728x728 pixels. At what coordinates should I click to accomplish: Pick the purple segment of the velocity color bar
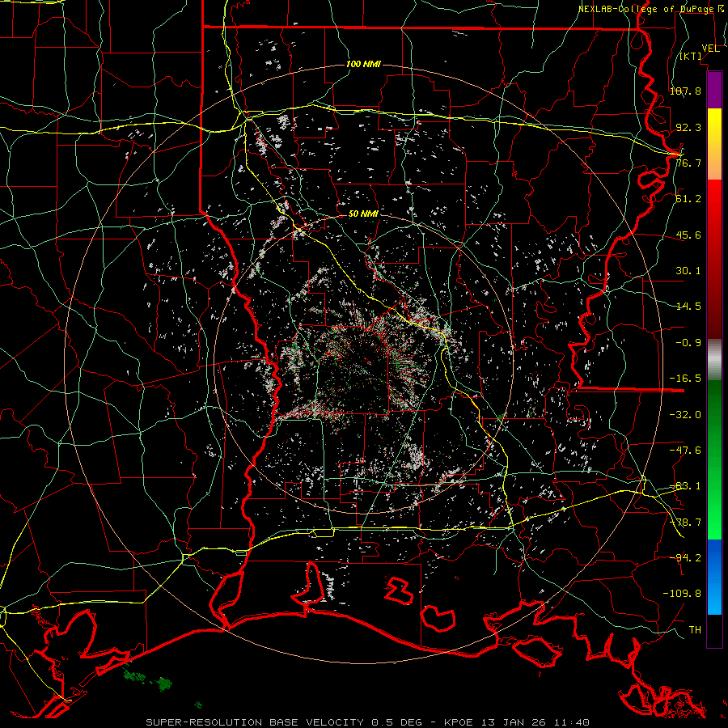[714, 91]
